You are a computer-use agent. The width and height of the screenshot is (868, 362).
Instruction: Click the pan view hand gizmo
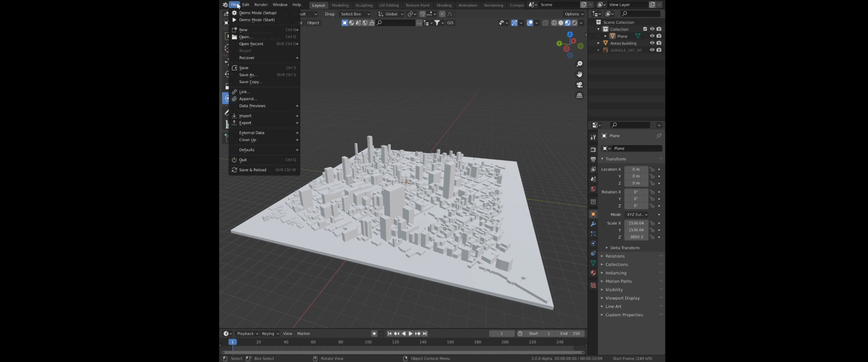point(579,74)
